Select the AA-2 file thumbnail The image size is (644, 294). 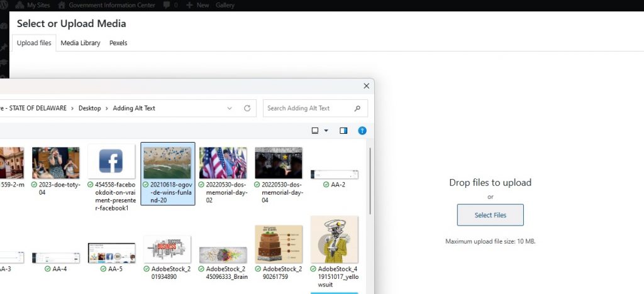[335, 174]
